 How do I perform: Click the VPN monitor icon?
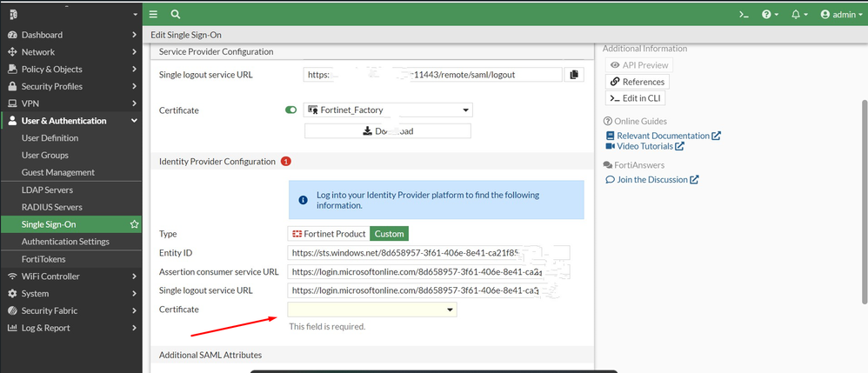12,103
